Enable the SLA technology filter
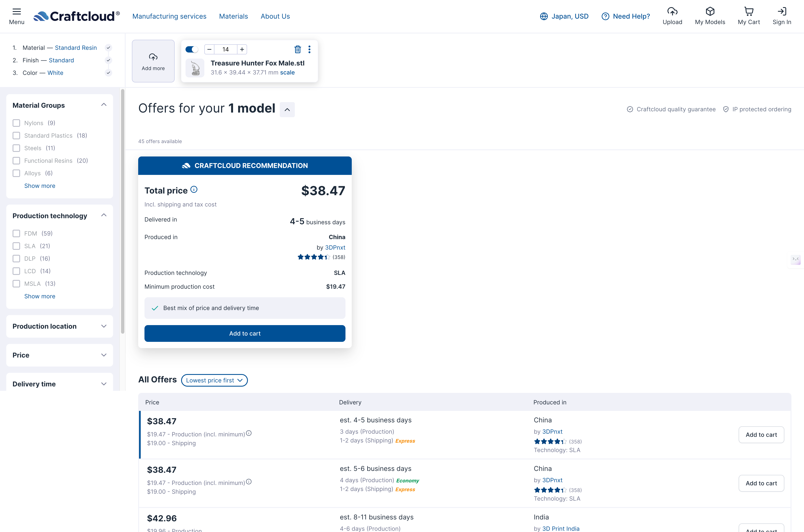This screenshot has width=804, height=532. [16, 246]
